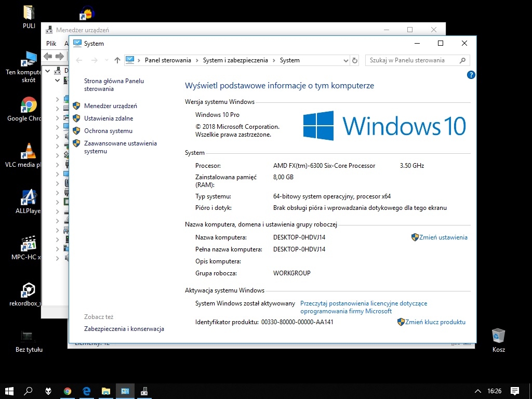Image resolution: width=532 pixels, height=399 pixels.
Task: Open Ustawienia zdalne link
Action: [x=109, y=118]
